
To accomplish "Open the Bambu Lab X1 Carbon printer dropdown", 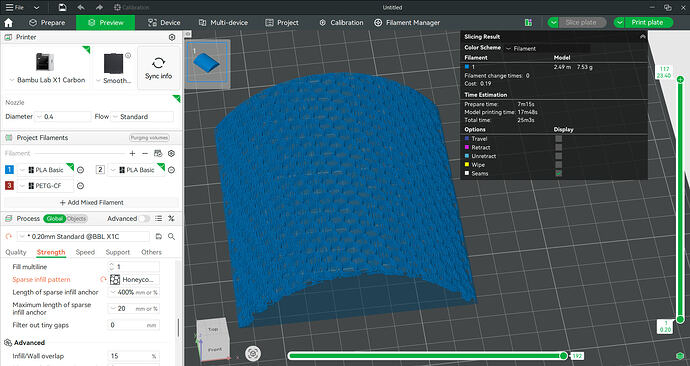I will click(47, 80).
